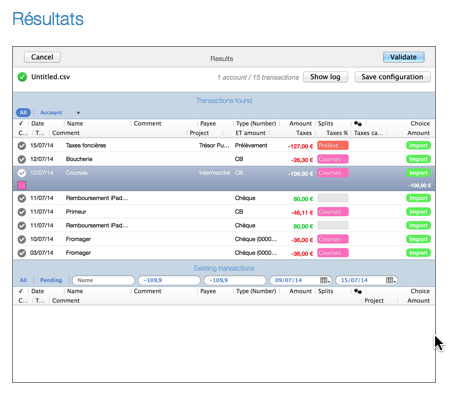Image resolution: width=459 pixels, height=394 pixels.
Task: Uncheck the Taxes foncières transaction checkbox
Action: (x=22, y=146)
